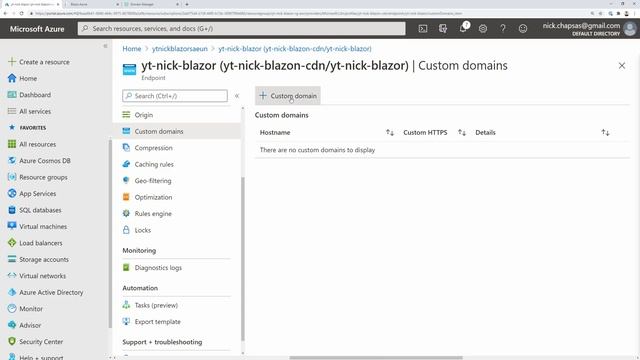Click yt-nick-blazor endpoint breadcrumb link
Image resolution: width=640 pixels, height=360 pixels.
click(x=295, y=49)
